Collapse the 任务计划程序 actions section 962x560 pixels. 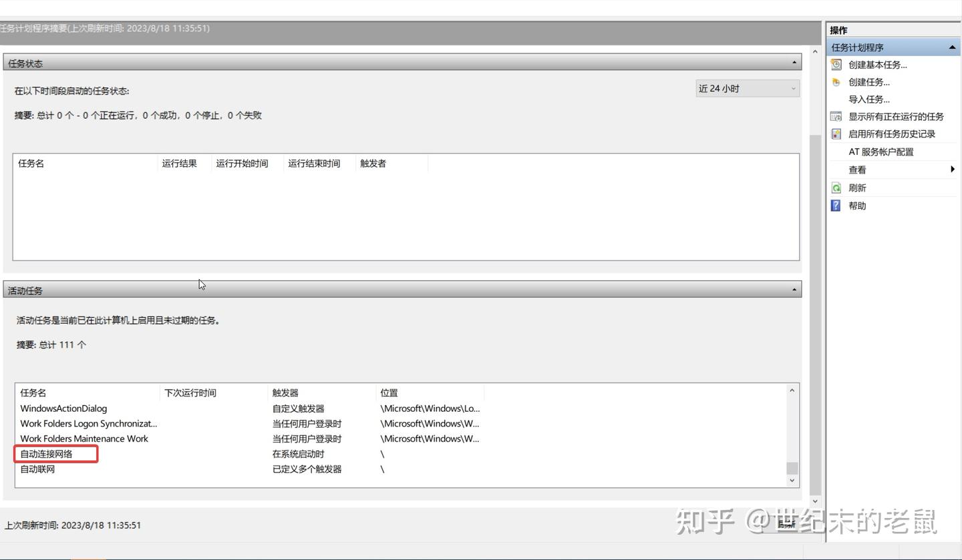(x=952, y=47)
